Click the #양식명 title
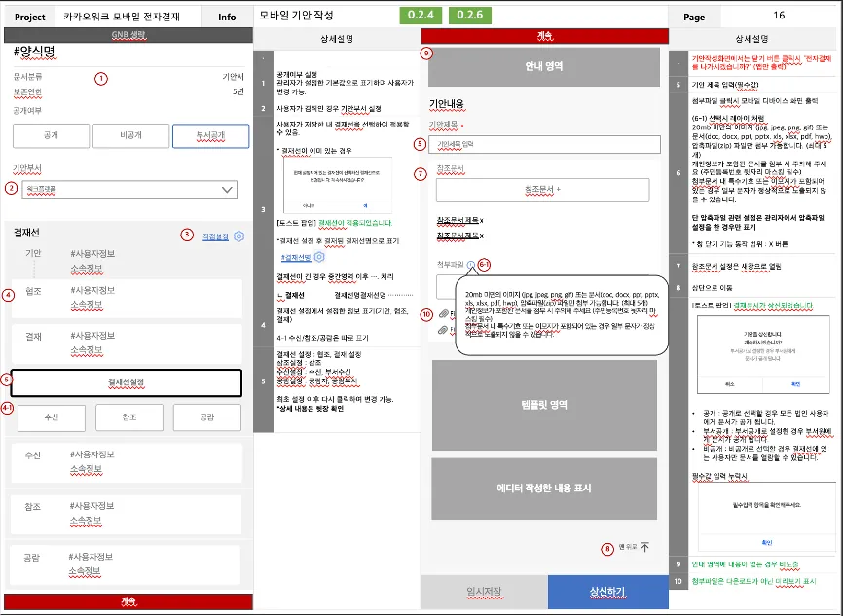The width and height of the screenshot is (843, 616). tap(34, 53)
